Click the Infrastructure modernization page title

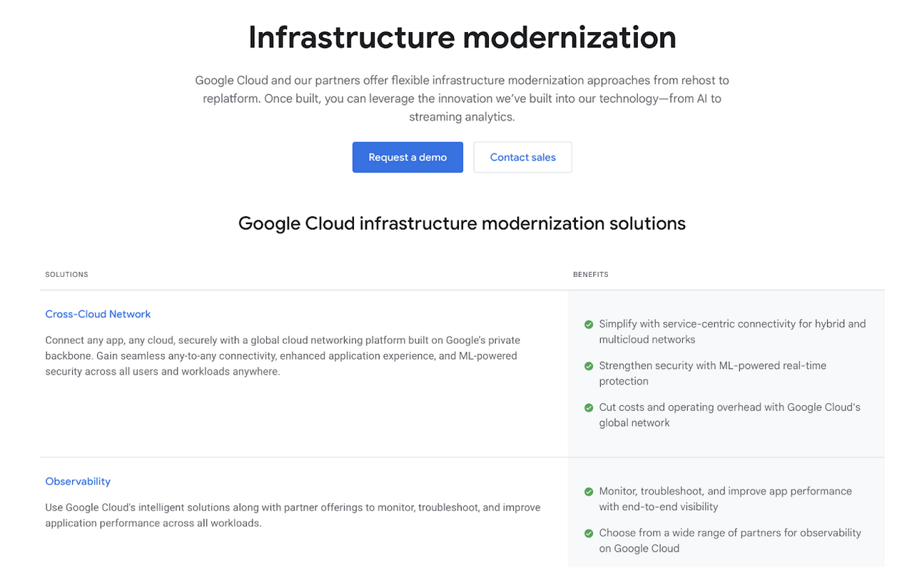tap(462, 38)
